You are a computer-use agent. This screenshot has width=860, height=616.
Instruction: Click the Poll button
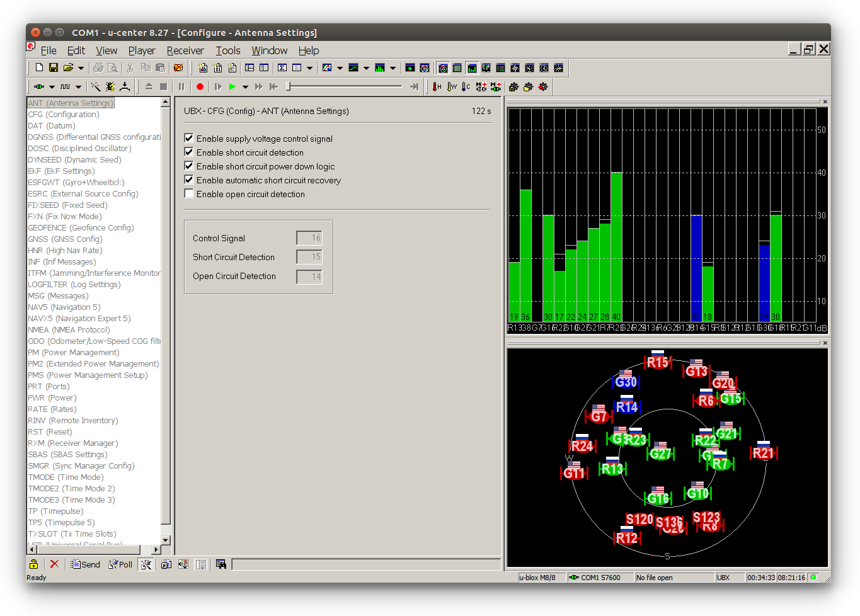120,564
